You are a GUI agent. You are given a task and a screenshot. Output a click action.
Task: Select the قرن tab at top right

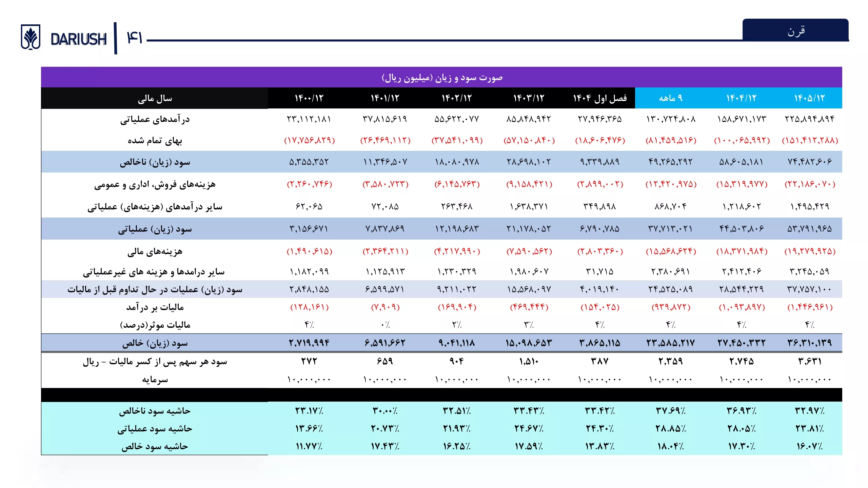(795, 31)
